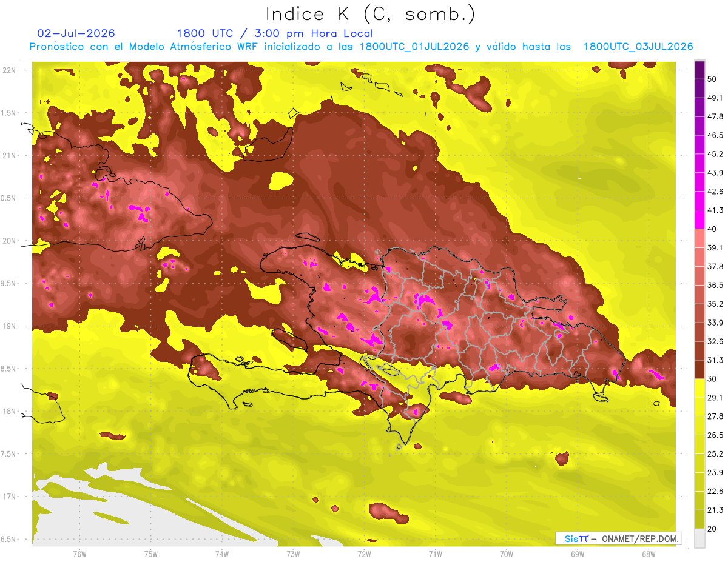728x562 pixels.
Task: Select the '21N' latitude label
Action: pos(9,155)
